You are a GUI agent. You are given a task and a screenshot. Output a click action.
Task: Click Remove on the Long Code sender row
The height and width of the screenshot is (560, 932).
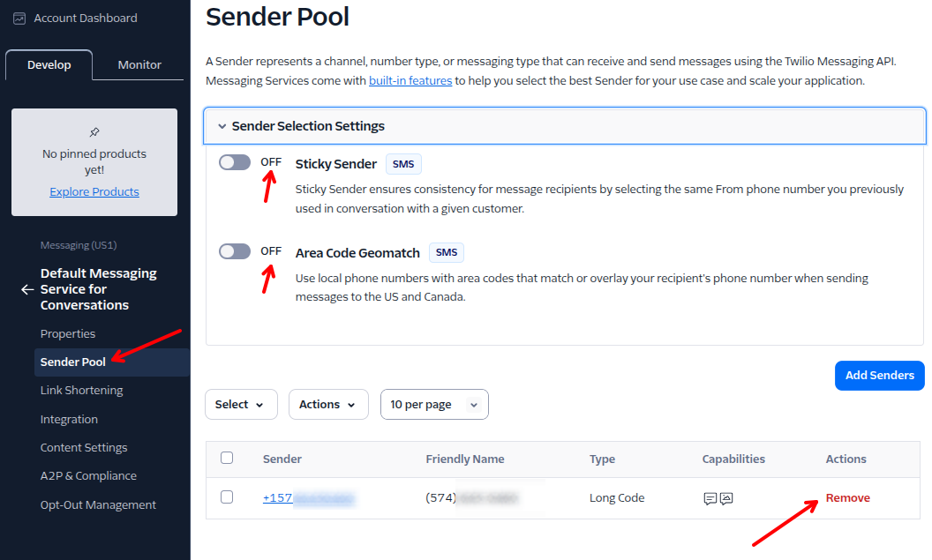pyautogui.click(x=846, y=497)
